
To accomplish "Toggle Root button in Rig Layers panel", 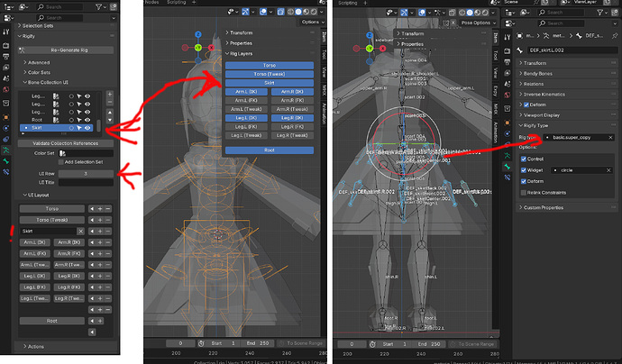I will [270, 150].
